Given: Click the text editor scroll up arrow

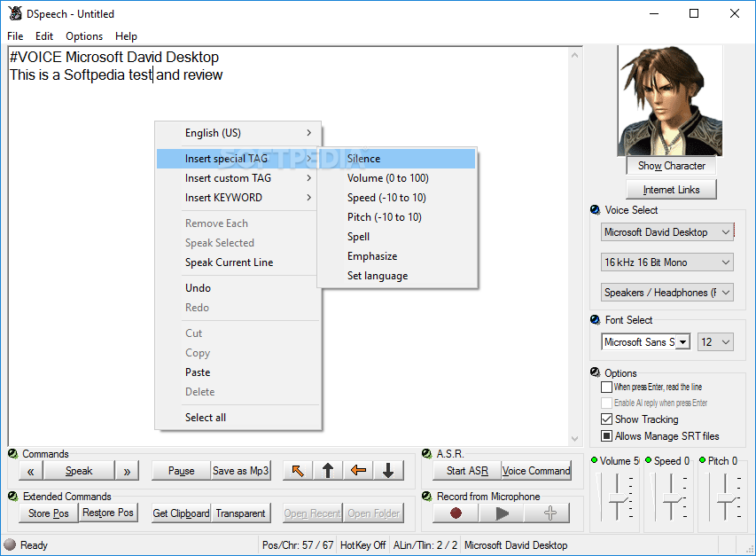Looking at the screenshot, I should [574, 55].
